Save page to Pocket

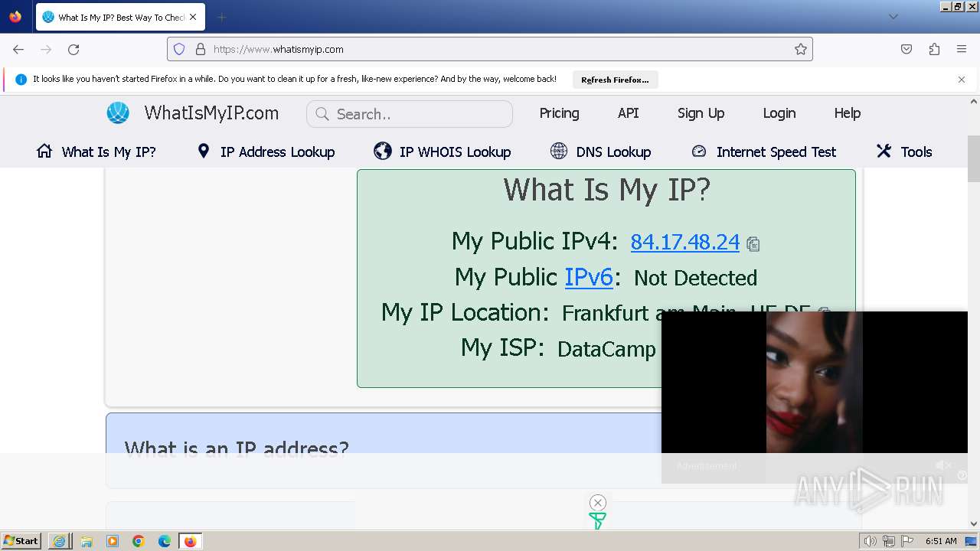(x=906, y=49)
